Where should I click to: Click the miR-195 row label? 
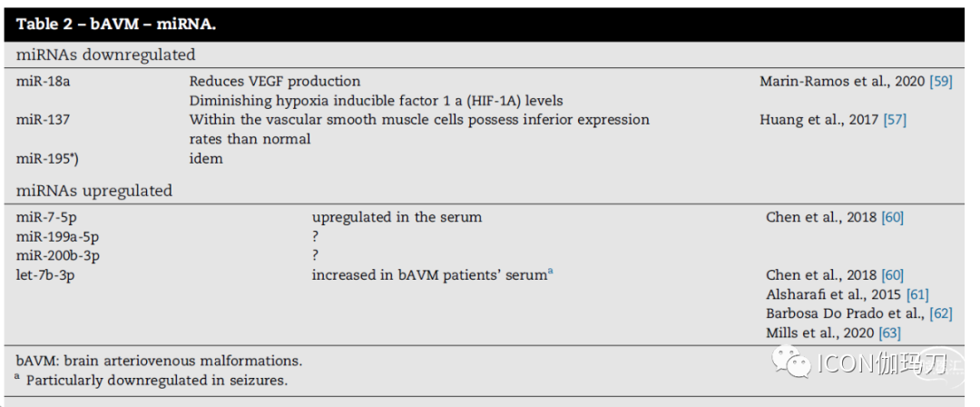click(47, 158)
